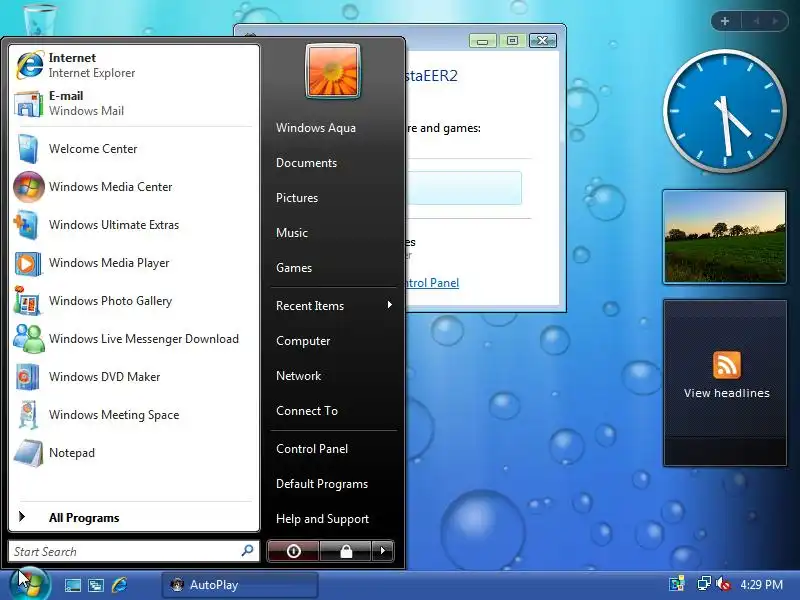Image resolution: width=800 pixels, height=600 pixels.
Task: Start Windows Media Player icon
Action: coord(28,263)
